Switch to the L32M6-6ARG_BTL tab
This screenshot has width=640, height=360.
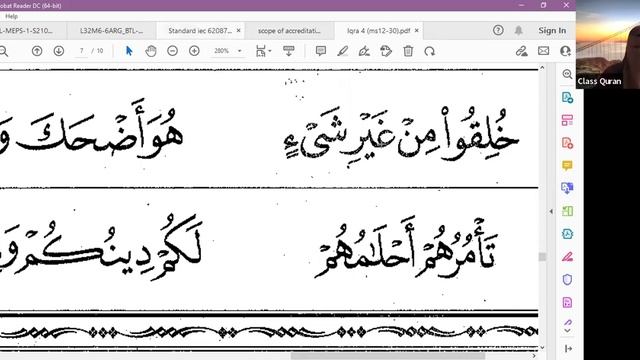pyautogui.click(x=111, y=31)
